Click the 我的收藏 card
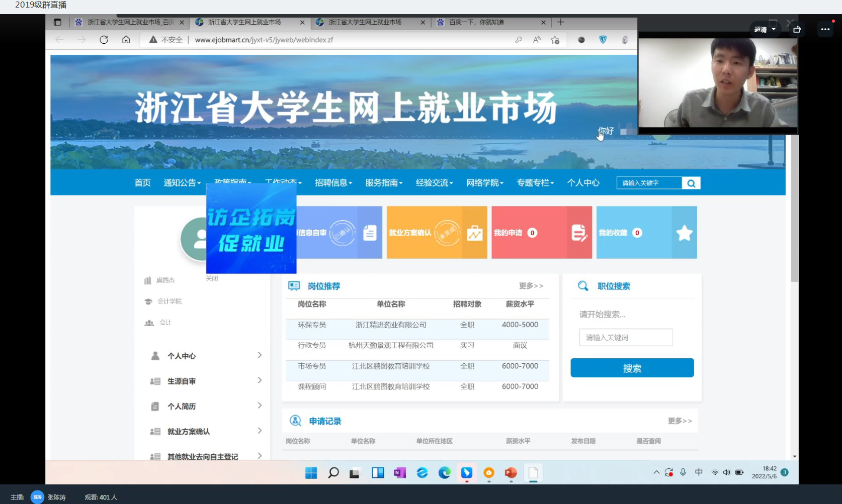Screen dimensions: 842x504 tap(647, 233)
